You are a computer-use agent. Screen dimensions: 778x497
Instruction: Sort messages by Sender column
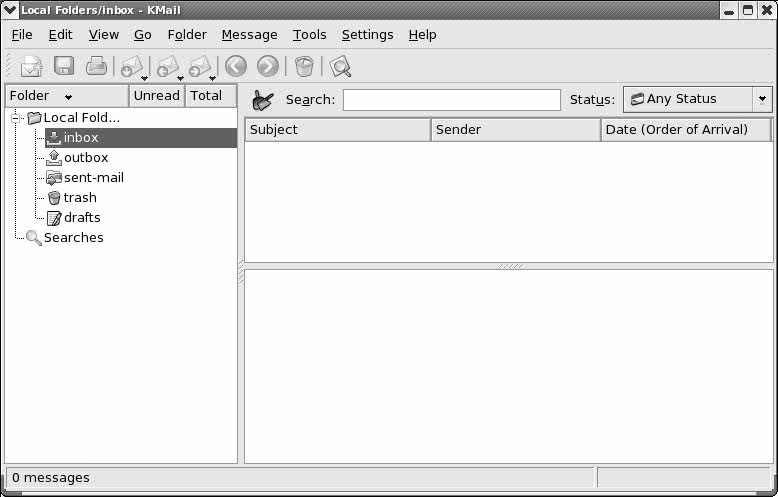(x=516, y=130)
